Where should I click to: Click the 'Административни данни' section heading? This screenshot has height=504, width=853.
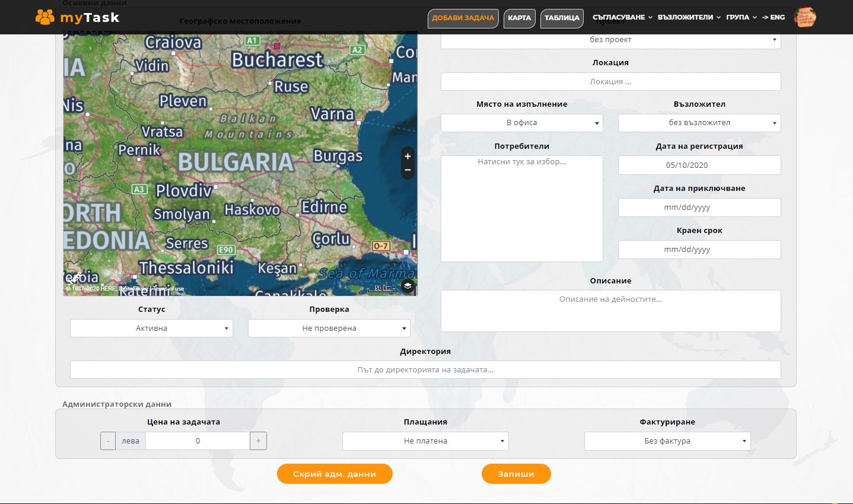click(117, 404)
